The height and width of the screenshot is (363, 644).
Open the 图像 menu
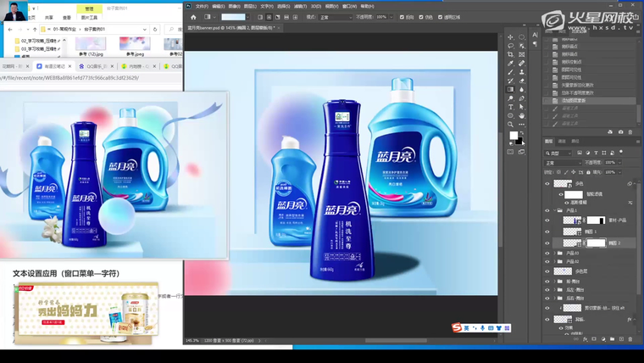pyautogui.click(x=235, y=6)
